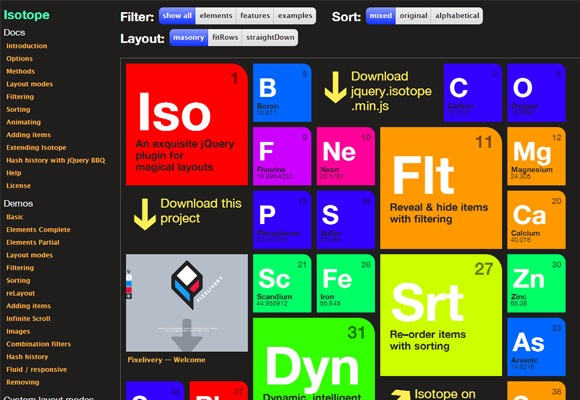
Task: Click the Oxygen element tile
Action: pyautogui.click(x=536, y=93)
